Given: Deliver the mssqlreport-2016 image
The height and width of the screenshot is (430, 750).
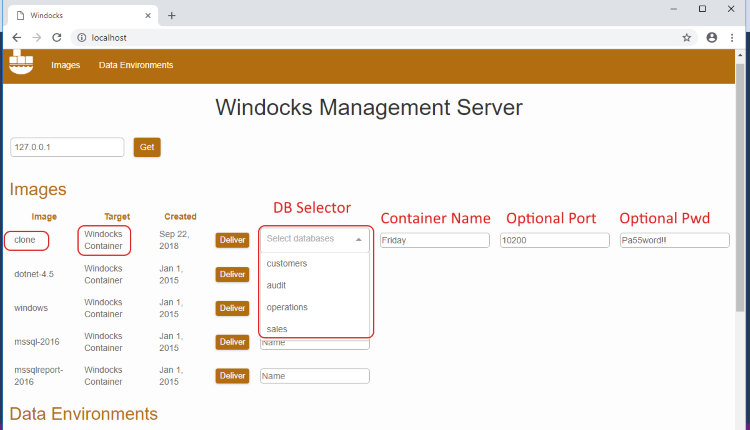Looking at the screenshot, I should coord(232,376).
